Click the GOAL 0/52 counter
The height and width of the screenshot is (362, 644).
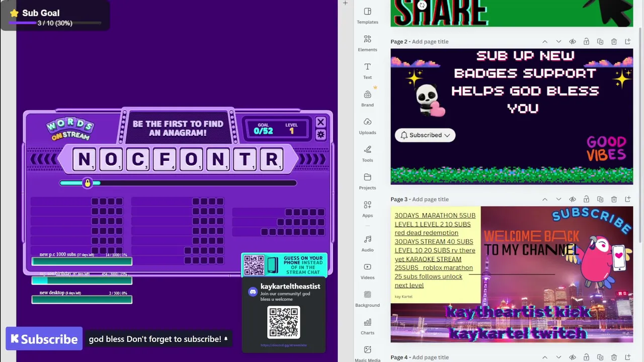click(x=263, y=129)
